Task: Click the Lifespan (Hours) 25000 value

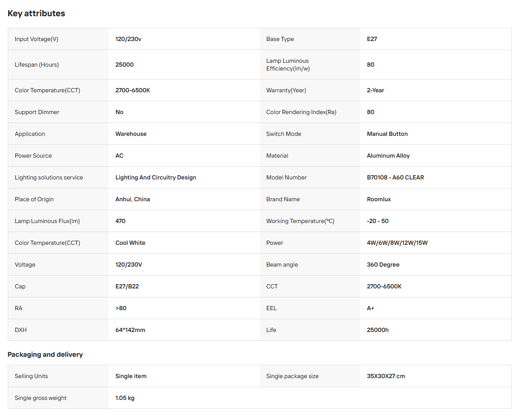Action: (x=124, y=65)
